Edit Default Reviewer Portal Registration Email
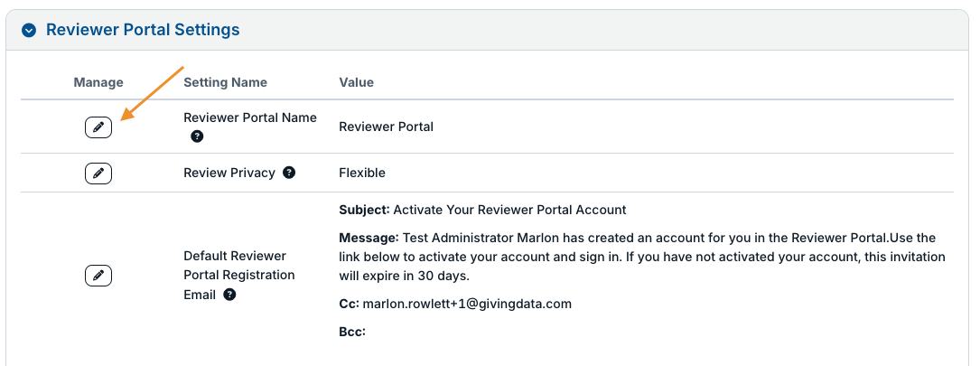 coord(98,276)
